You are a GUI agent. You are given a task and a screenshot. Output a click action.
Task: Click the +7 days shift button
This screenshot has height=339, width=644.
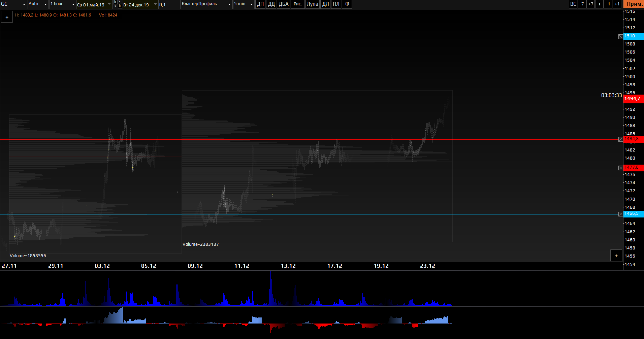[590, 4]
